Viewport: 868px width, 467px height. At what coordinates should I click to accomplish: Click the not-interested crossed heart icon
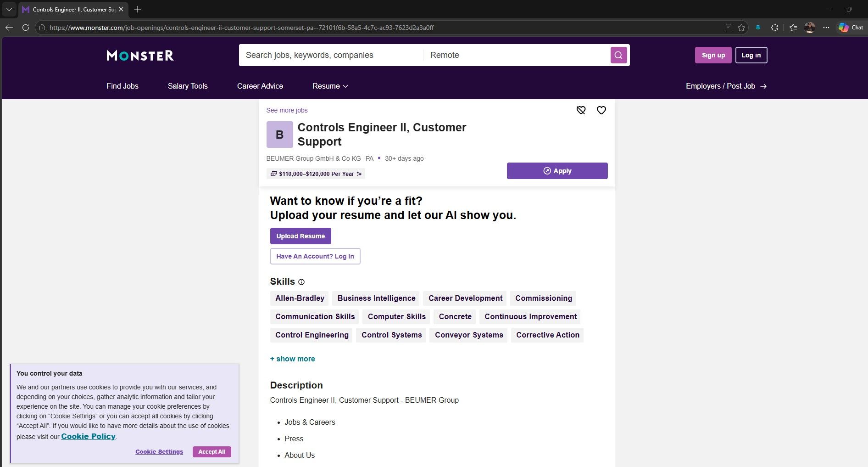coord(581,110)
